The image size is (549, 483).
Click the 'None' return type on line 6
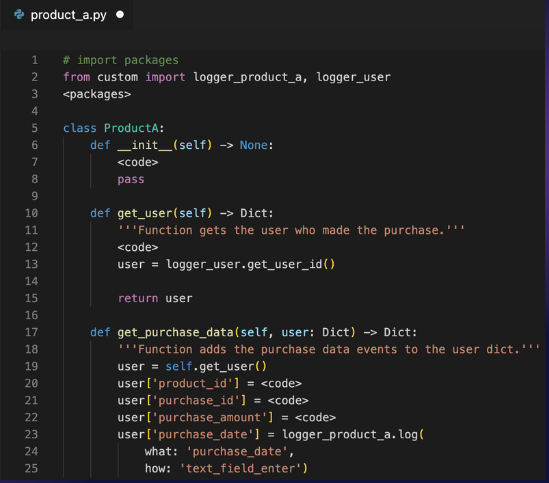(x=253, y=145)
